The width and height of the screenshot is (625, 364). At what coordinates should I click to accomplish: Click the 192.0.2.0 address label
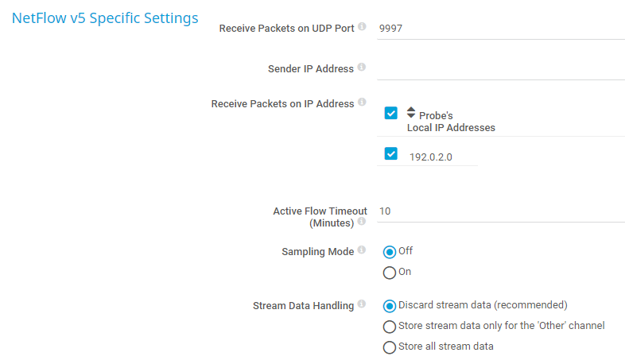pos(430,157)
